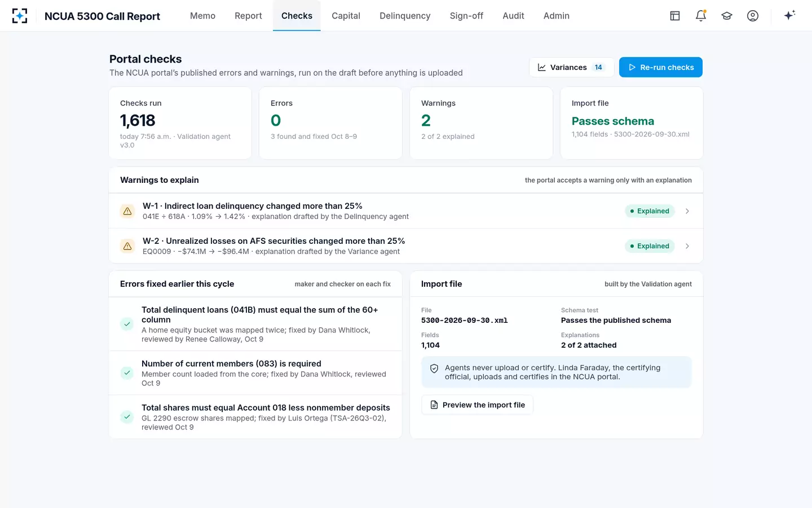Viewport: 812px width, 508px height.
Task: Click '2 of 2 explained' text
Action: pos(448,137)
